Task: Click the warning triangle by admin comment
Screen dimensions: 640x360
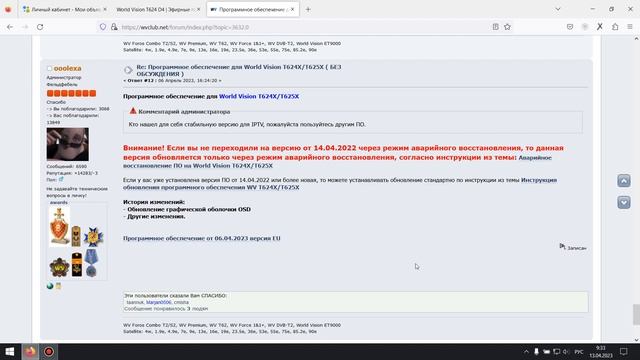Action: pos(133,111)
